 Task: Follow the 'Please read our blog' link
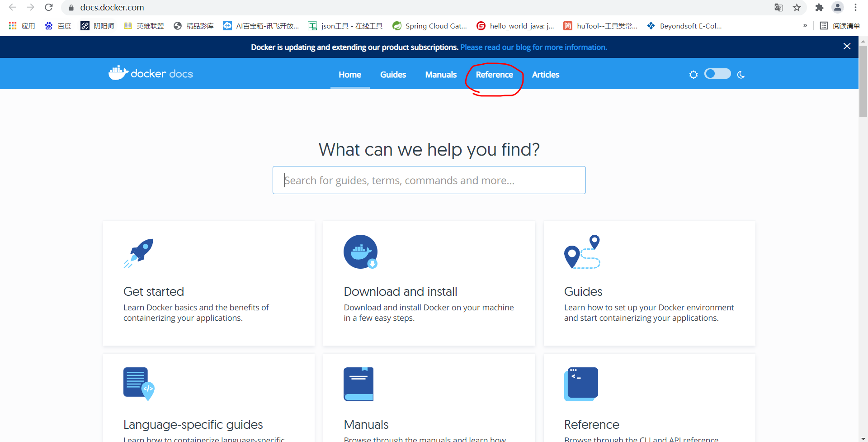tap(533, 47)
